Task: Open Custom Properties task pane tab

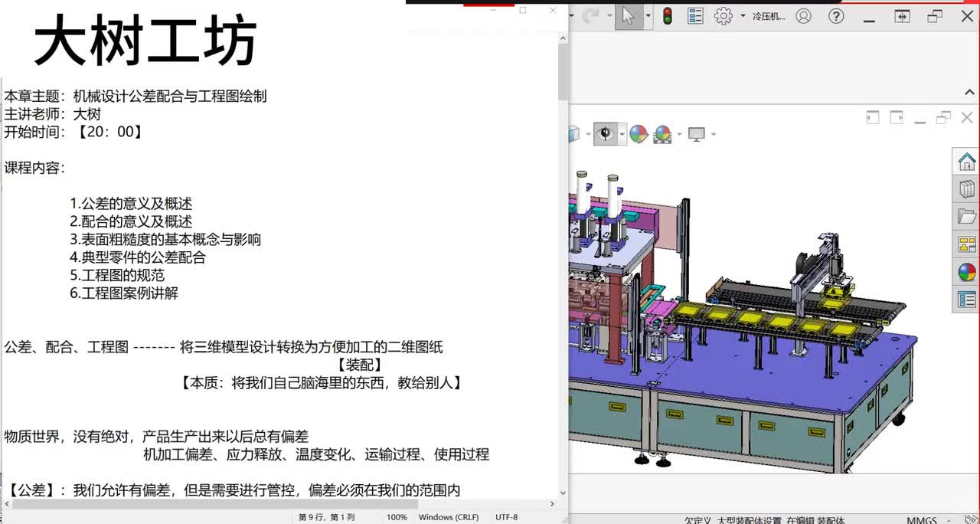Action: point(966,300)
